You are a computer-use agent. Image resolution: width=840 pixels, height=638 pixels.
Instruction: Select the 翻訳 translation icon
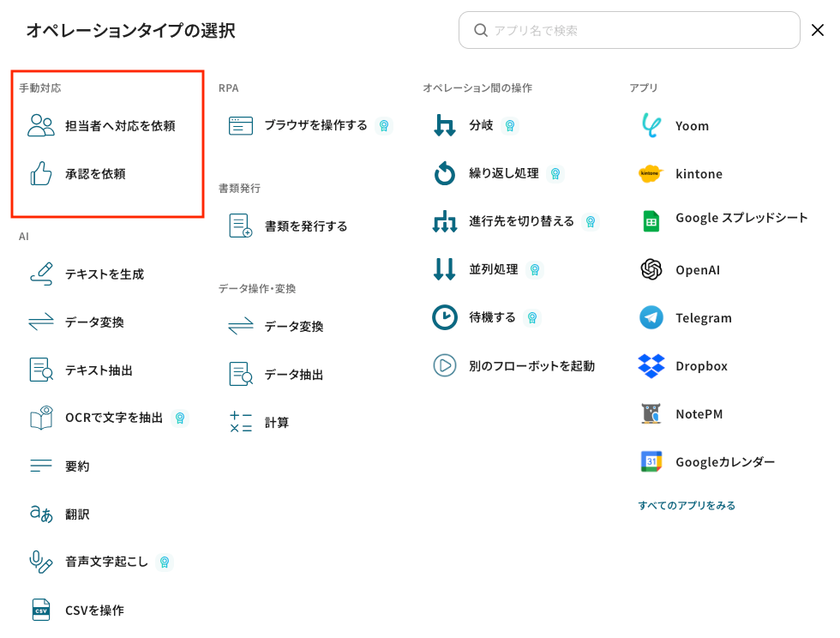41,515
